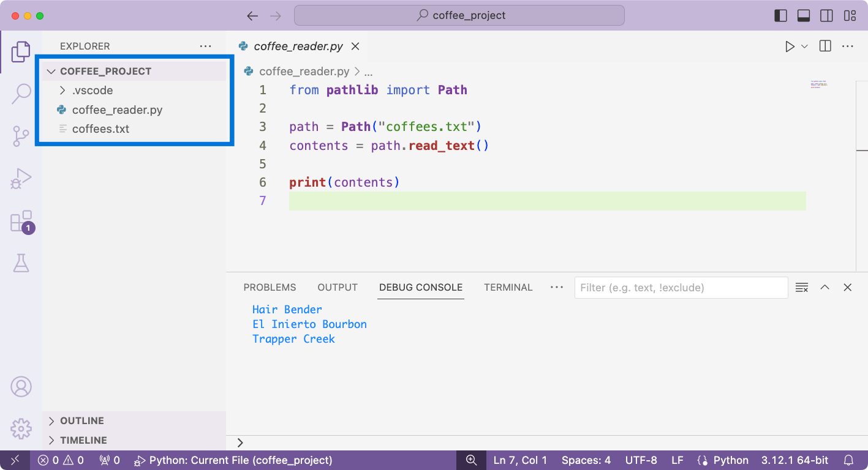Open the Search view in the activity bar
Screen dimensions: 868x470
pos(21,94)
